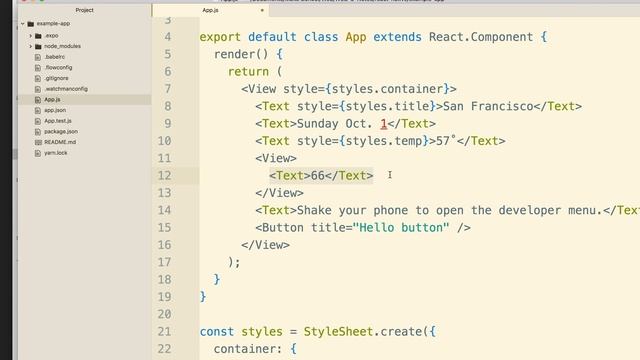
Task: Select the .expo folder name
Action: coord(51,36)
